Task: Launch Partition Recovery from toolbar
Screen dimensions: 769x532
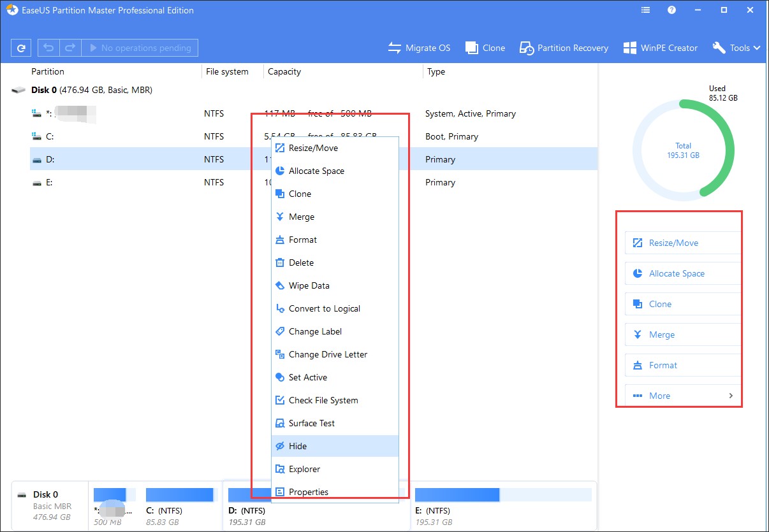Action: click(x=564, y=48)
